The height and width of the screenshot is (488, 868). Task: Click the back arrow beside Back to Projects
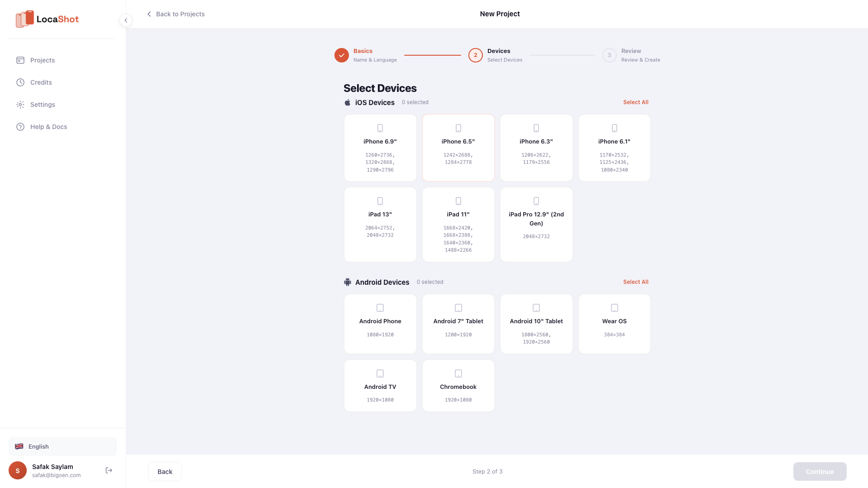(x=149, y=14)
